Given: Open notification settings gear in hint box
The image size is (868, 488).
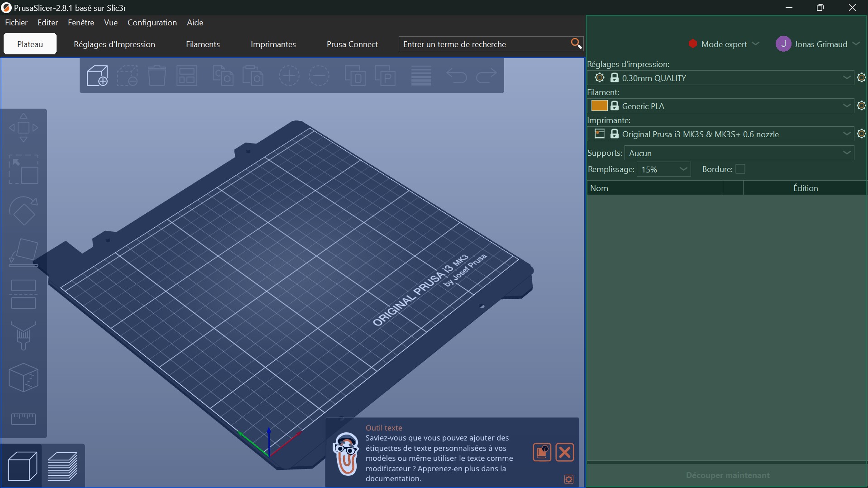Looking at the screenshot, I should point(569,479).
